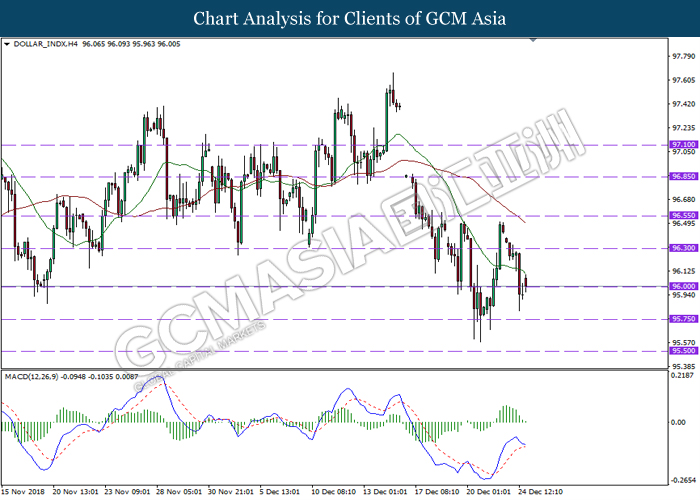The width and height of the screenshot is (700, 500).
Task: Click the 97.420 price axis value
Action: coord(684,104)
